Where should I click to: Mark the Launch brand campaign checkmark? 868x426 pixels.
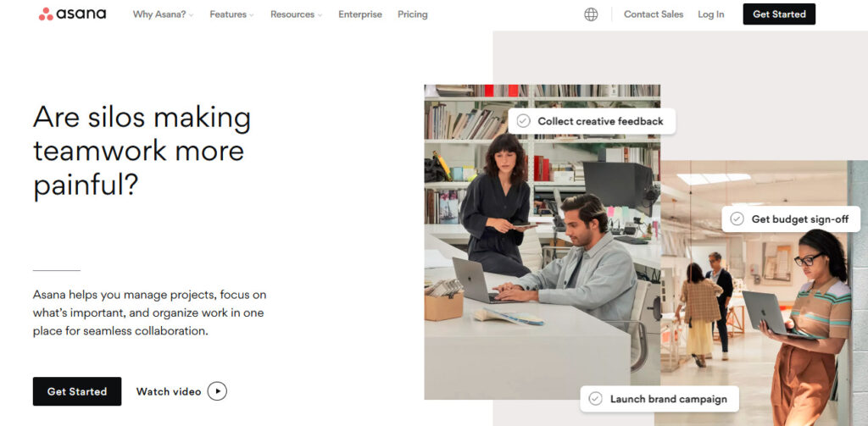(595, 399)
